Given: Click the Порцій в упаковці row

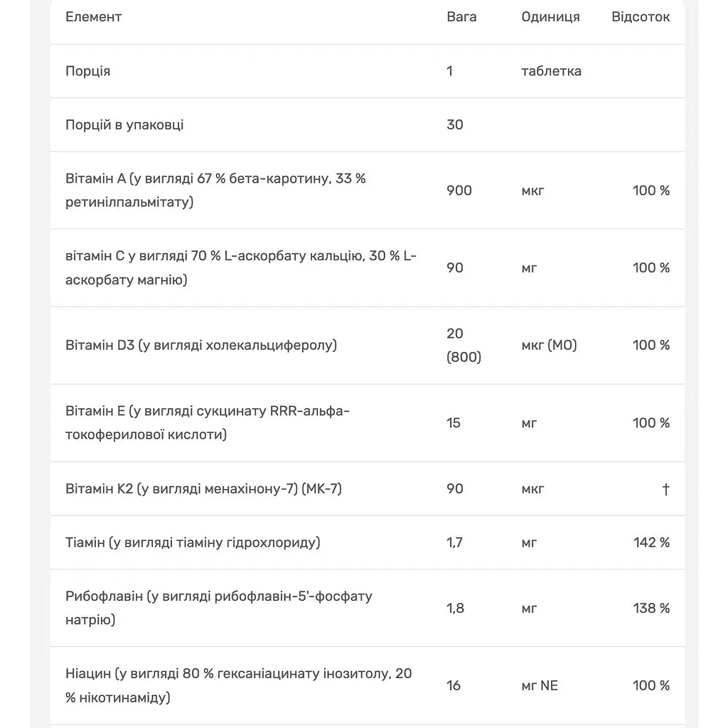Looking at the screenshot, I should pos(368,125).
